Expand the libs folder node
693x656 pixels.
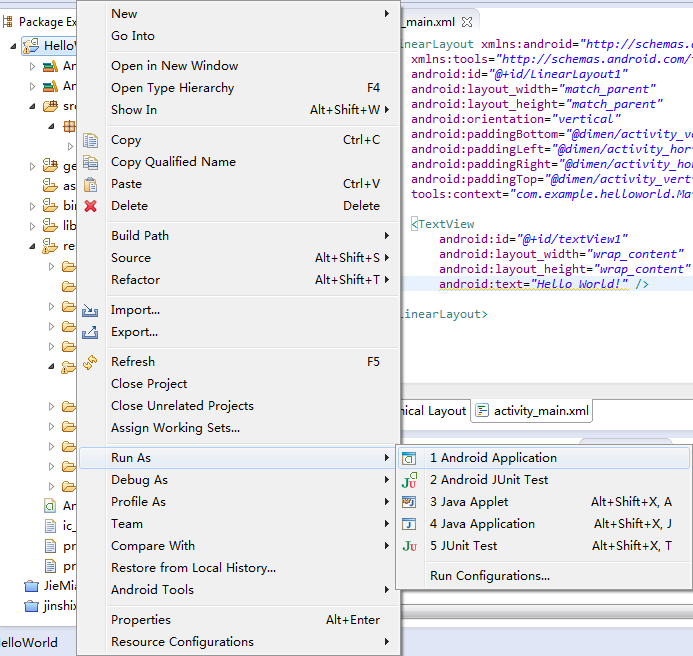[32, 226]
